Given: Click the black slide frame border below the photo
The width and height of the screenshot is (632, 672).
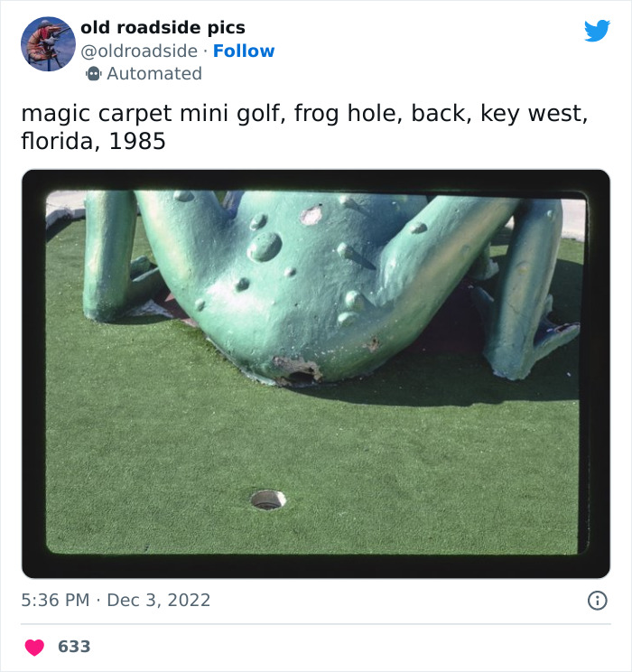Looking at the screenshot, I should 316,566.
